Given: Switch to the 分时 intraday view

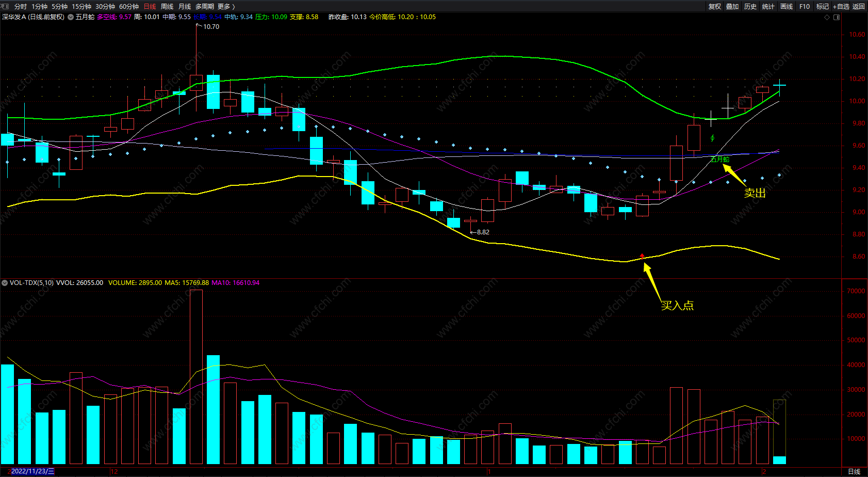Looking at the screenshot, I should coord(21,7).
